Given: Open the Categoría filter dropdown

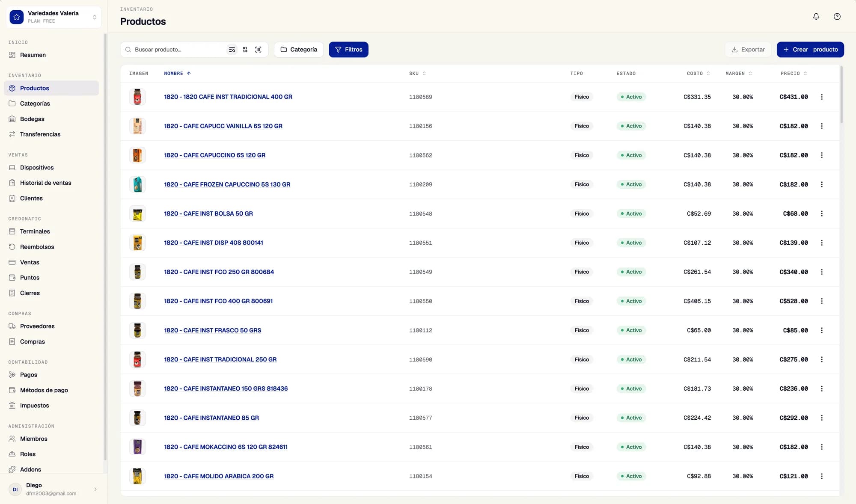Looking at the screenshot, I should tap(299, 50).
